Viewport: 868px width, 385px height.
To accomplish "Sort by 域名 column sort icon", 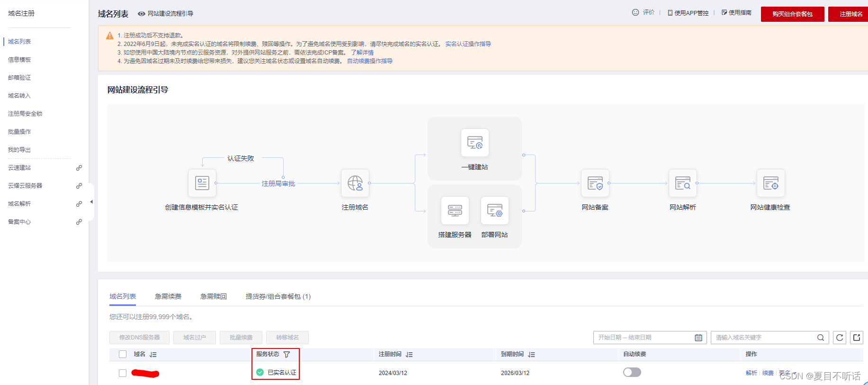I will [x=153, y=355].
